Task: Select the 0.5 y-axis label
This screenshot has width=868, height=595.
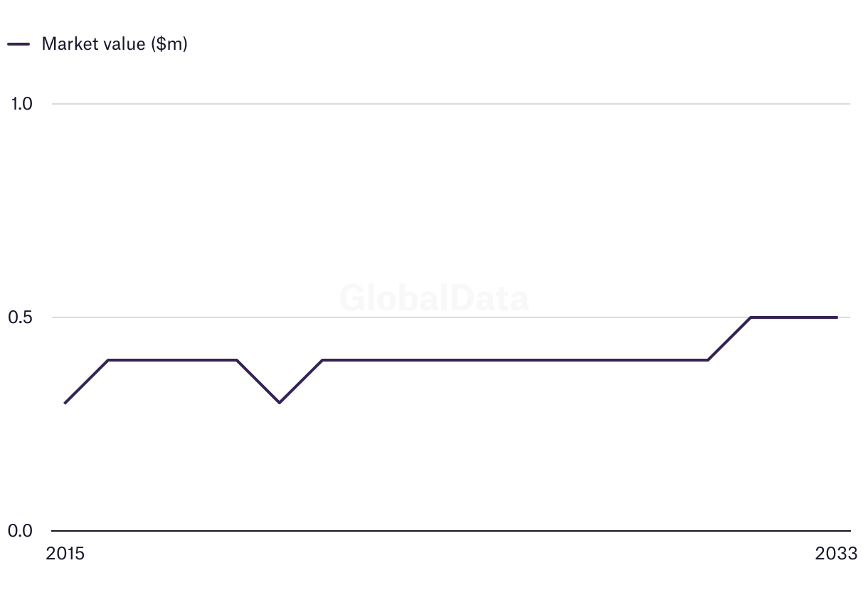Action: 21,317
